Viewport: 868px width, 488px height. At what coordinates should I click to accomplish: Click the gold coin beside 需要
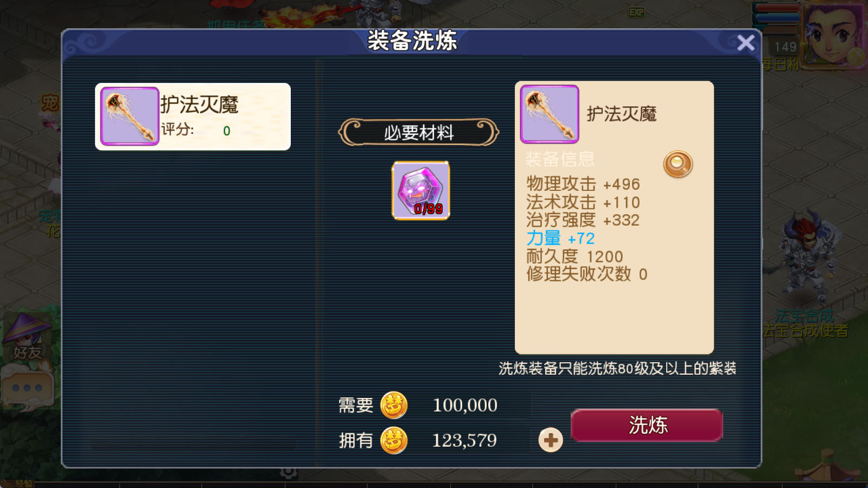(x=394, y=405)
